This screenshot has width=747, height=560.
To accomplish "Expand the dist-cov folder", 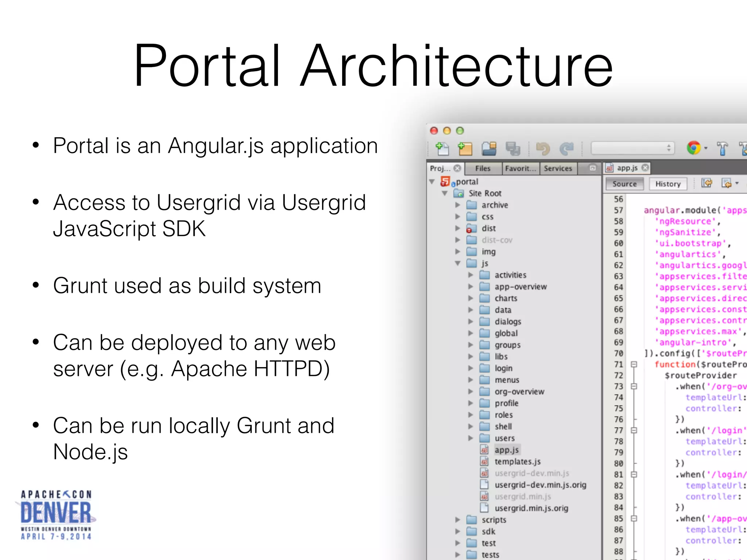I will [458, 240].
